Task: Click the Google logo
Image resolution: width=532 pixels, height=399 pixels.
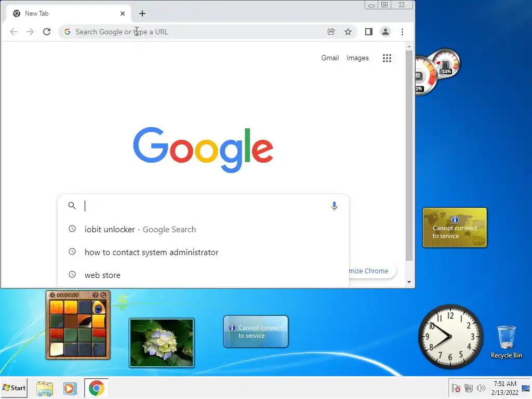Action: pyautogui.click(x=203, y=150)
